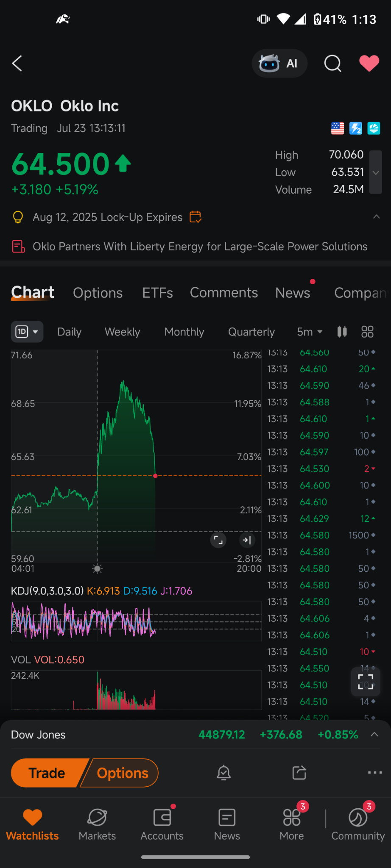Screen dimensions: 391x868
Task: Share this stock quote
Action: [x=299, y=773]
